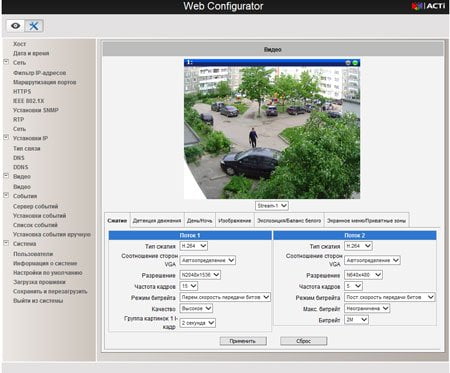Switch to the Детекция движения tab
The height and width of the screenshot is (373, 450).
157,221
